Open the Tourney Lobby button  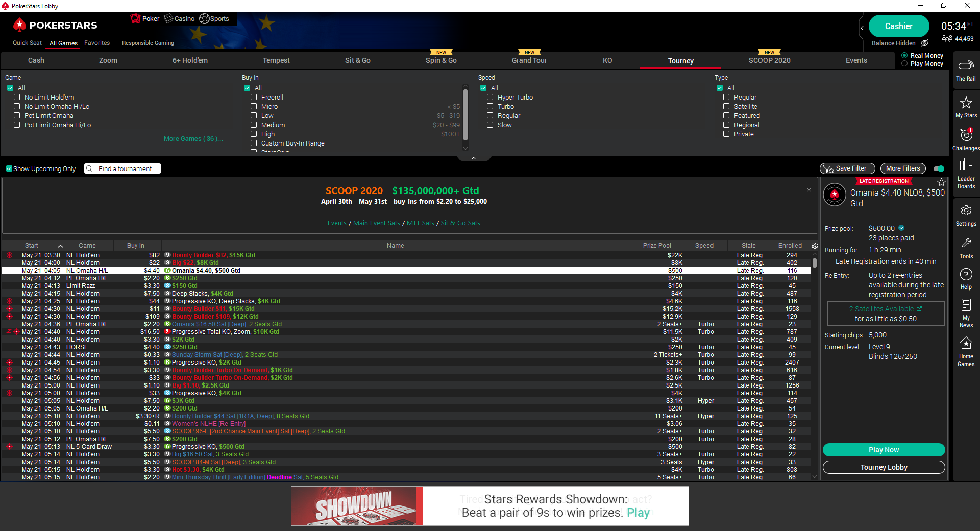click(x=884, y=467)
